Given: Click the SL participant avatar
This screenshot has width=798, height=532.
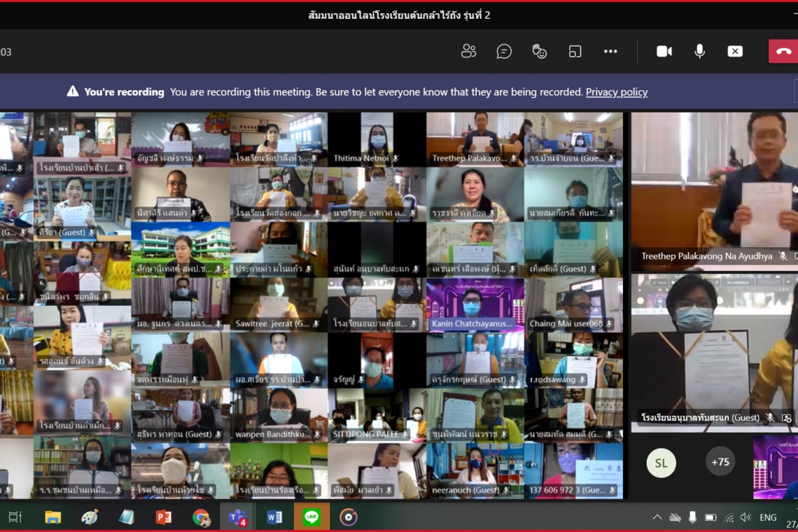Looking at the screenshot, I should pyautogui.click(x=661, y=462).
